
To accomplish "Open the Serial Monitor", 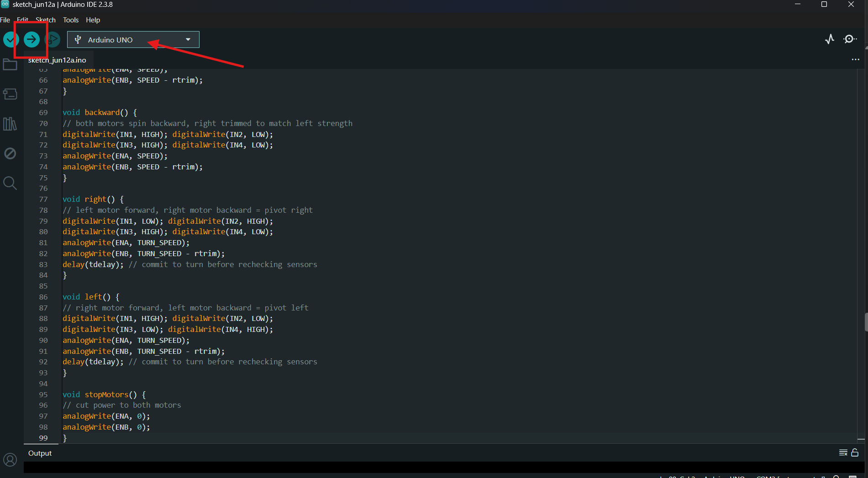I will (x=850, y=39).
